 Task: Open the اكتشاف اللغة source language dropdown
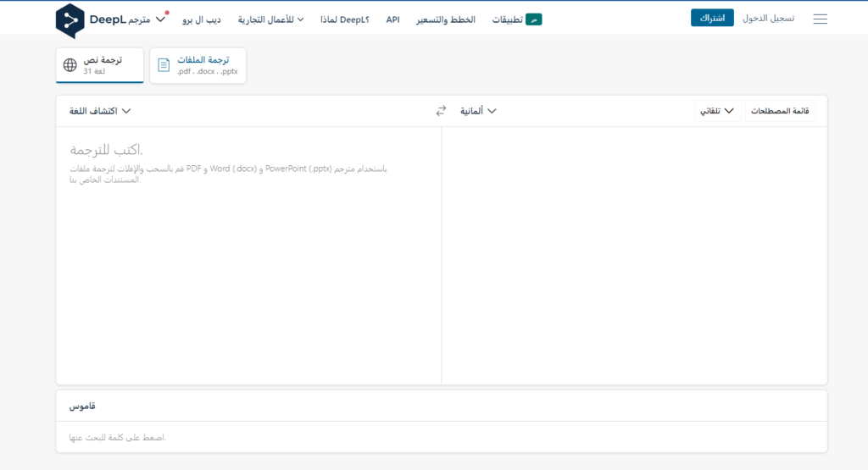100,111
